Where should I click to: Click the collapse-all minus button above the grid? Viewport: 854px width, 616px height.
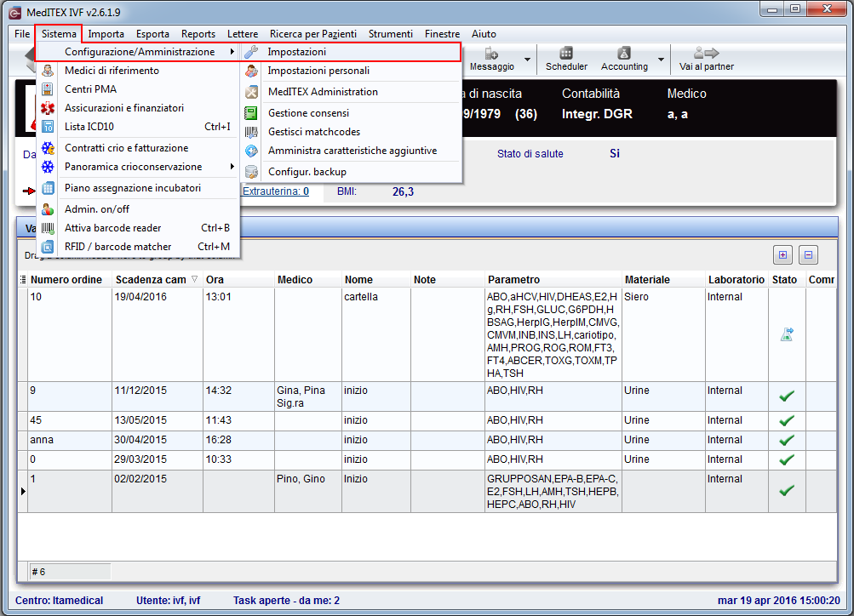tap(808, 254)
